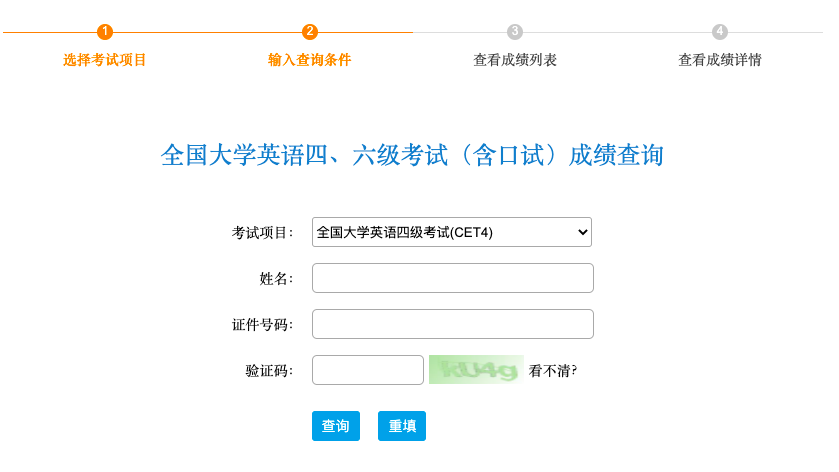Screen dimensions: 839x472
Task: Focus the 证件号码 ID number field
Action: pos(453,324)
